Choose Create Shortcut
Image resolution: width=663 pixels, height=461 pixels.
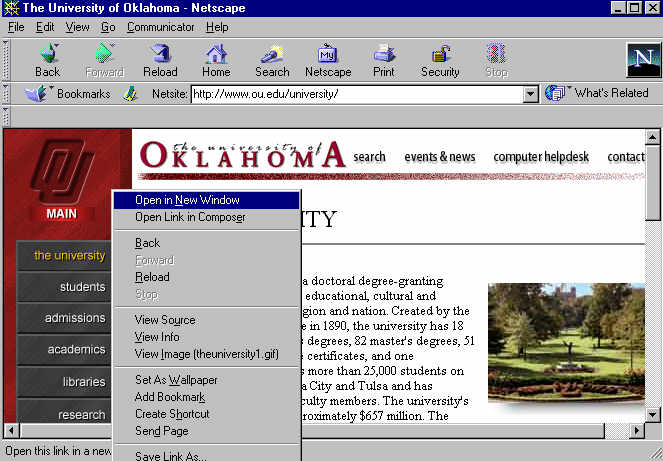point(206,414)
